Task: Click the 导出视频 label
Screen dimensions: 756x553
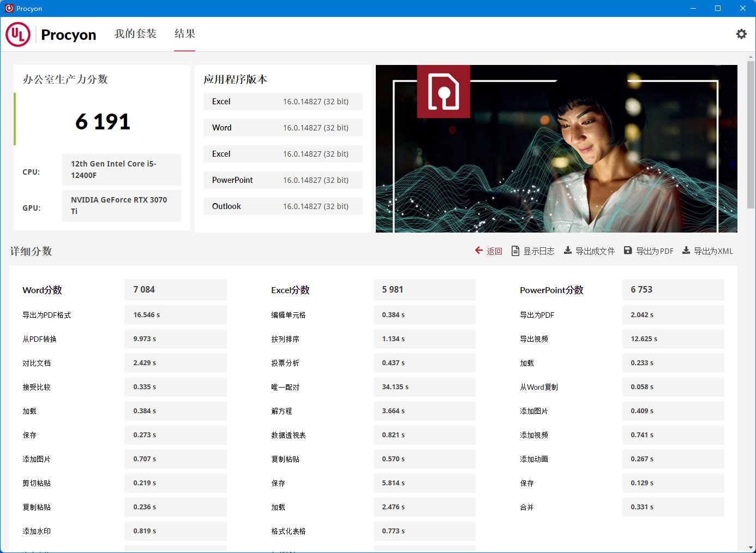Action: pos(534,339)
